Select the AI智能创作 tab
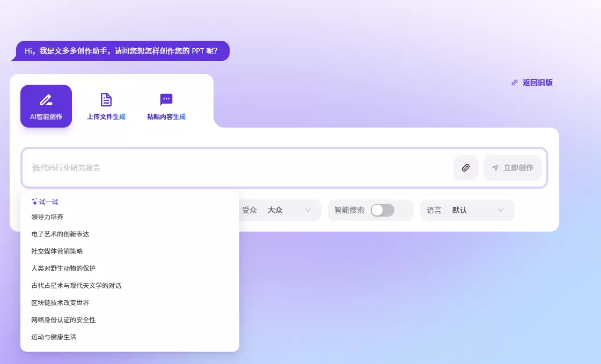The height and width of the screenshot is (364, 601). [46, 106]
